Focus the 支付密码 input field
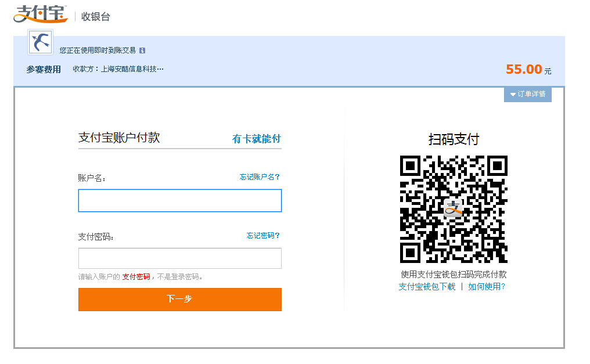This screenshot has width=590, height=364. (x=180, y=258)
